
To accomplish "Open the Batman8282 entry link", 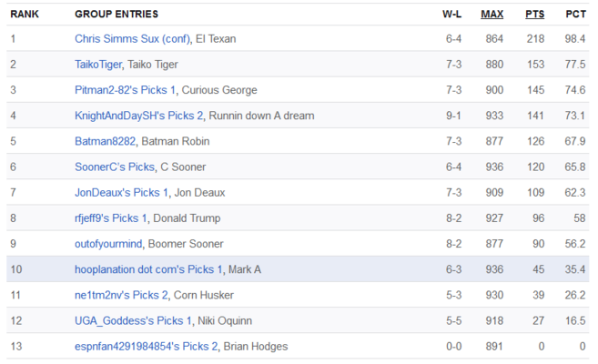I will (106, 141).
